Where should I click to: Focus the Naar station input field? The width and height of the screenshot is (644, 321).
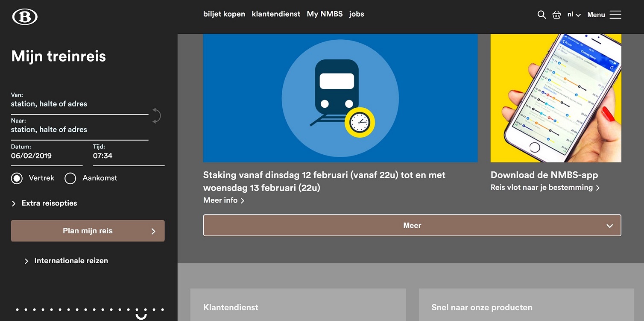79,130
